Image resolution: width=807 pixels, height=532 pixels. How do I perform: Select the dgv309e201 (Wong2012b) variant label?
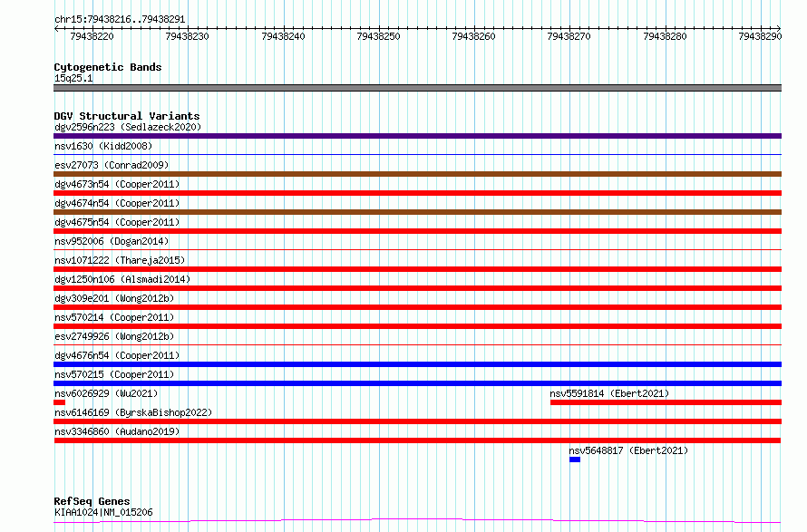click(114, 298)
